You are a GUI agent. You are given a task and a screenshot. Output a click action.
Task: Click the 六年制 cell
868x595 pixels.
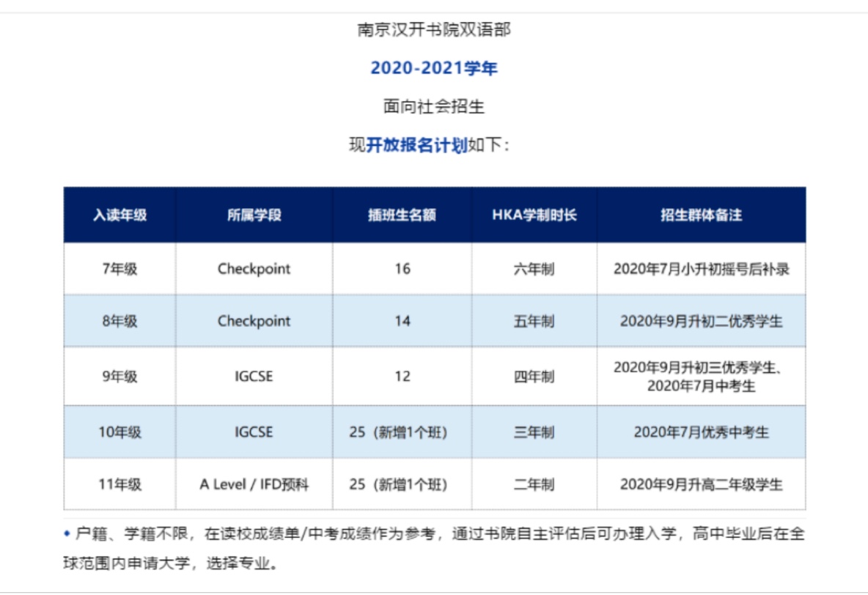coord(534,269)
